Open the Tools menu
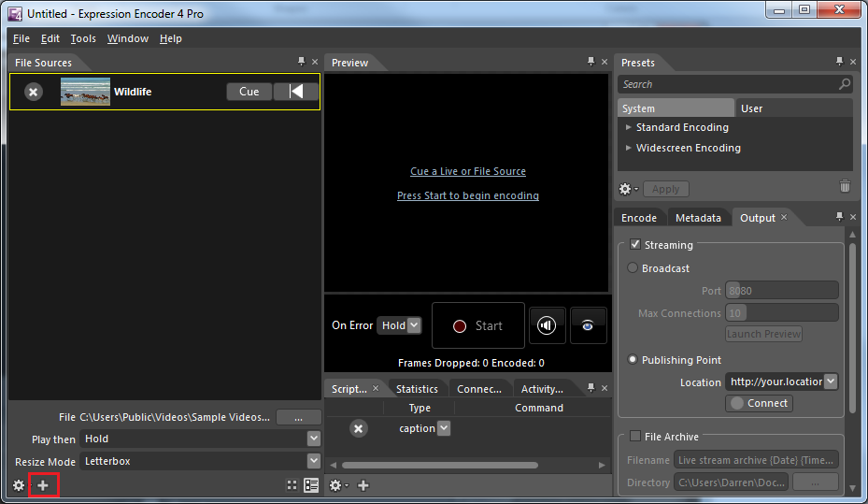The image size is (868, 504). (x=83, y=38)
